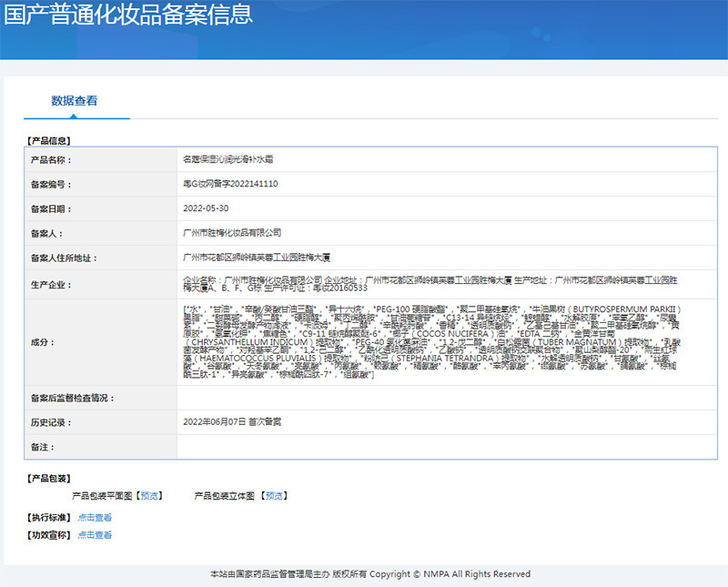Viewport: 728px width, 587px height.
Task: Open 功效宣称 点击查看 link
Action: pyautogui.click(x=95, y=535)
